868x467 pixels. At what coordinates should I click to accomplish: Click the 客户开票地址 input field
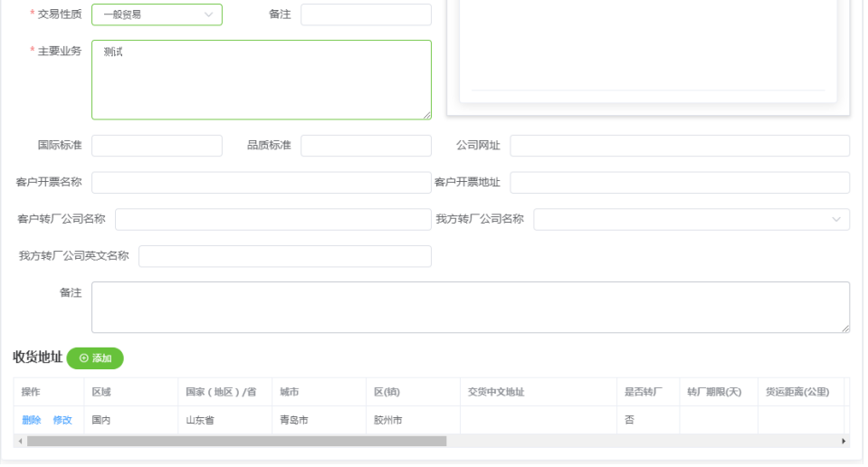click(680, 183)
